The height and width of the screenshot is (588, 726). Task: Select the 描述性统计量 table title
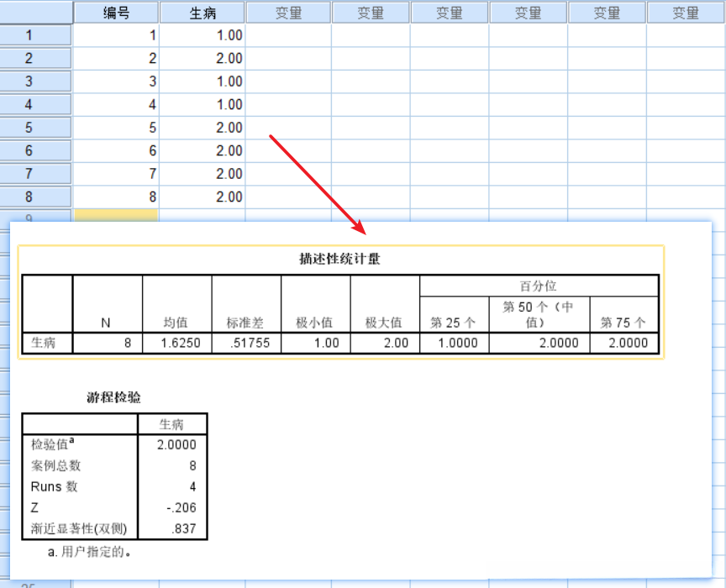click(340, 256)
